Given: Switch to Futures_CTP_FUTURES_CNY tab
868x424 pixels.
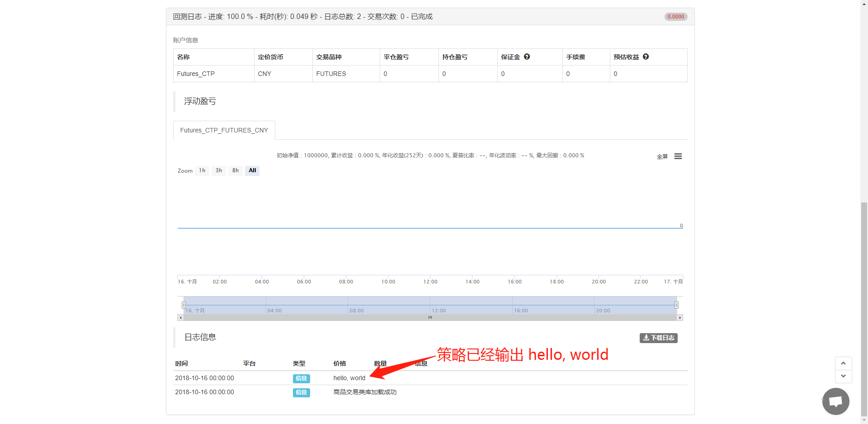Looking at the screenshot, I should pyautogui.click(x=224, y=130).
